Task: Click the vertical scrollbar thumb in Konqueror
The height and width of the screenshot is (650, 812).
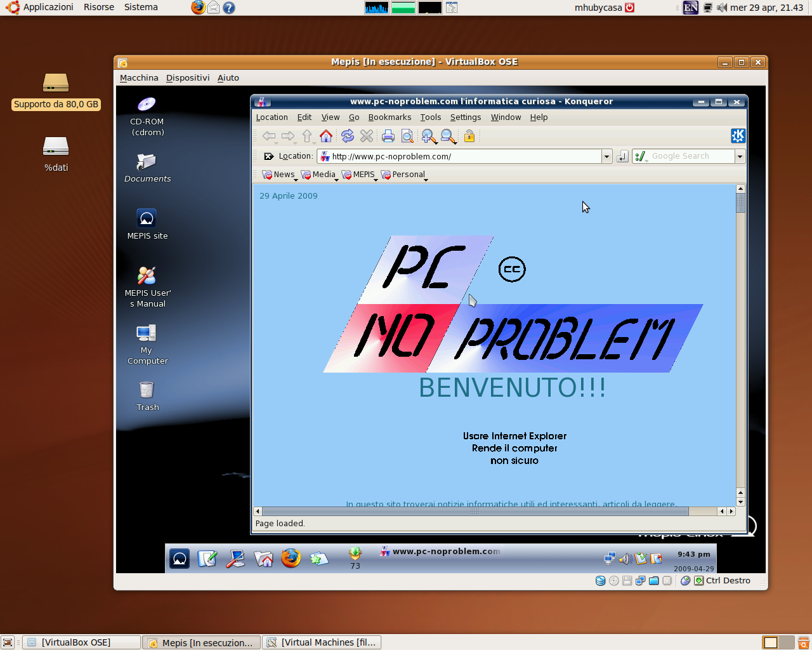Action: 740,203
